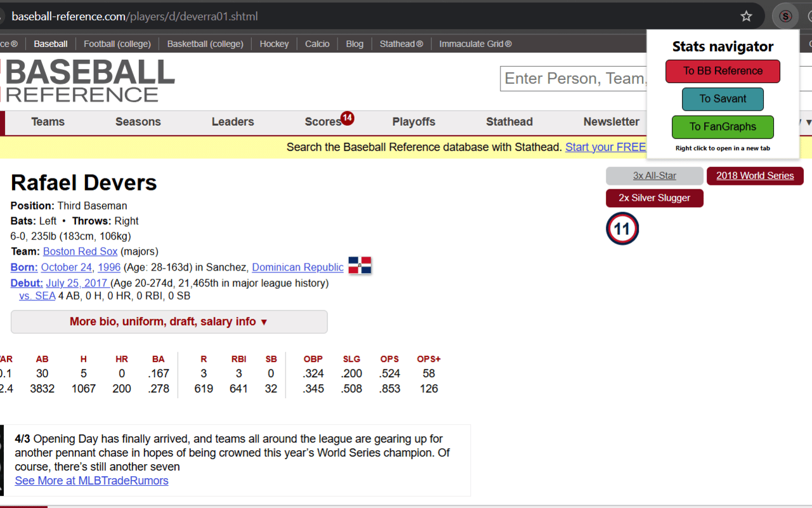
Task: Open FanGraphs via the green button
Action: coord(723,127)
